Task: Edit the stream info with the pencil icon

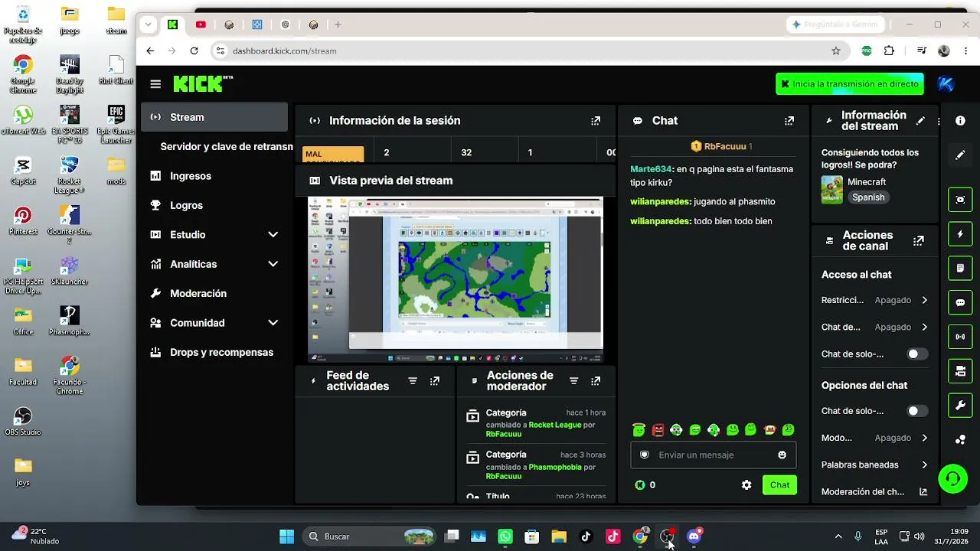Action: tap(920, 121)
